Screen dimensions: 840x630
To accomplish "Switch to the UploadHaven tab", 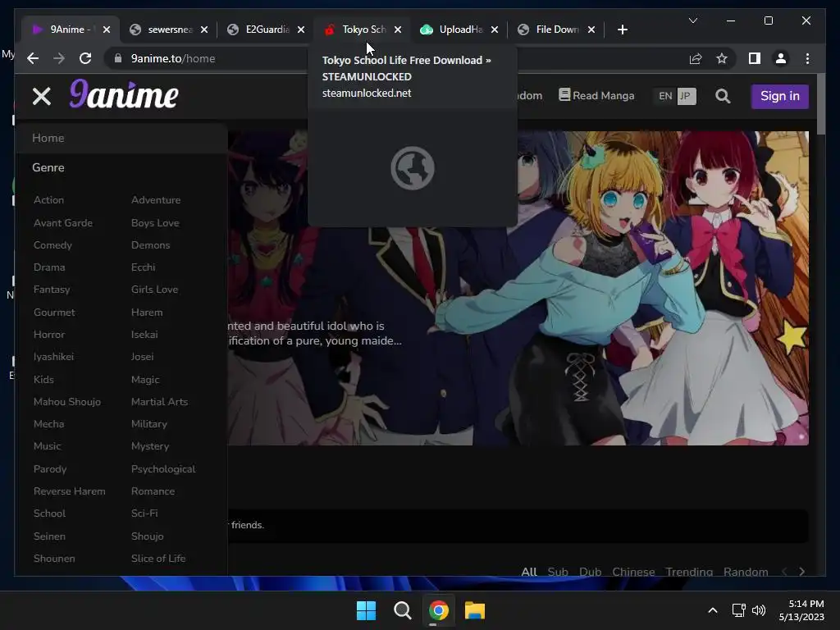I will [459, 30].
